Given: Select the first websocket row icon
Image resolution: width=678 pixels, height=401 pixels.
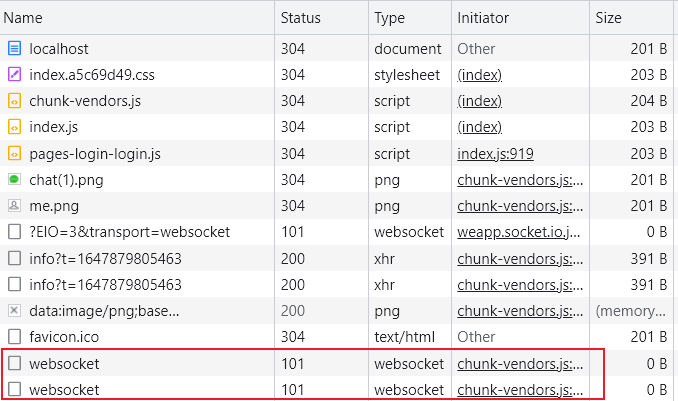Looking at the screenshot, I should click(x=14, y=363).
